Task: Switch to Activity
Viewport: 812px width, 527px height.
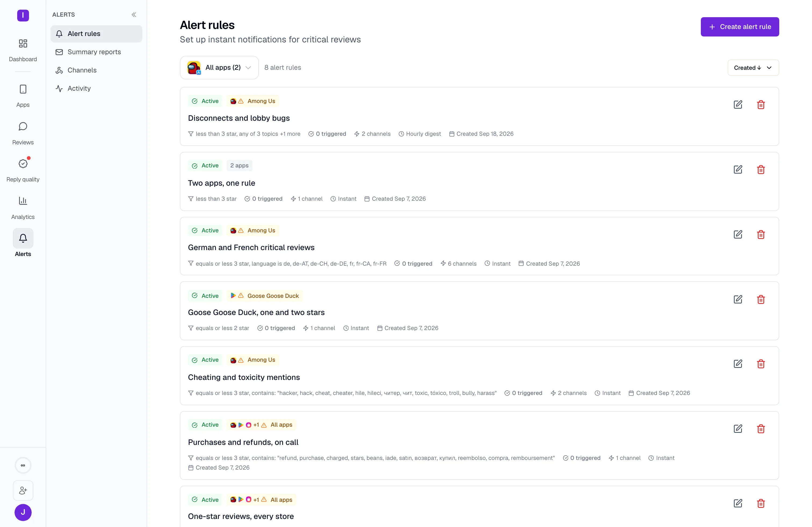Action: 96,88
